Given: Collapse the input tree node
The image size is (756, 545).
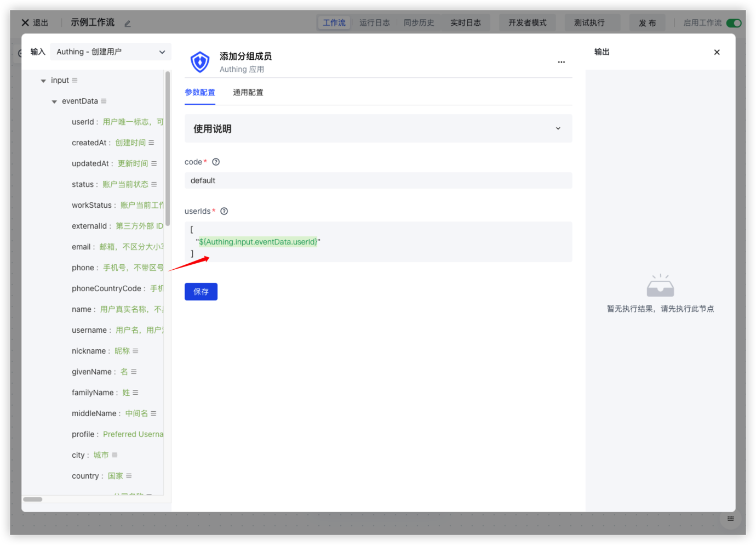Looking at the screenshot, I should point(43,81).
